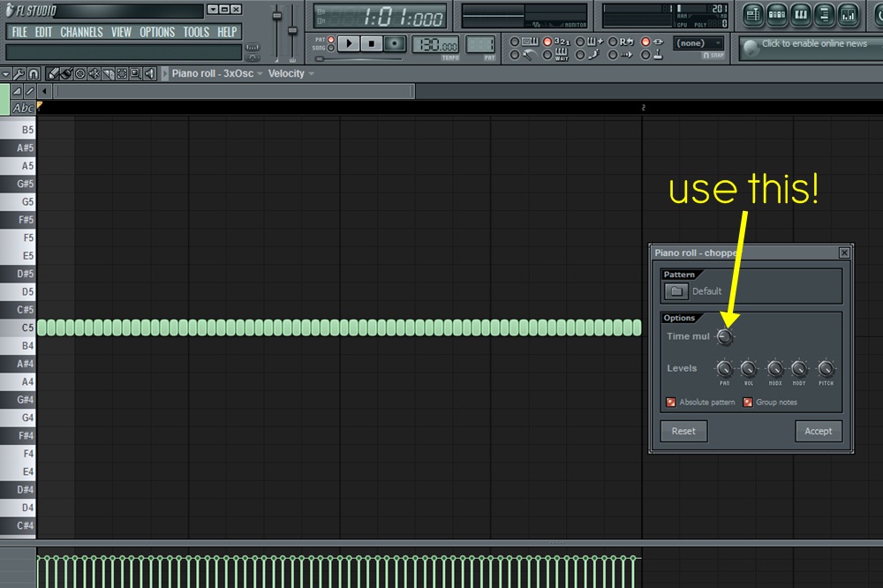This screenshot has height=588, width=883.
Task: Switch to SONG mode
Action: click(x=331, y=48)
